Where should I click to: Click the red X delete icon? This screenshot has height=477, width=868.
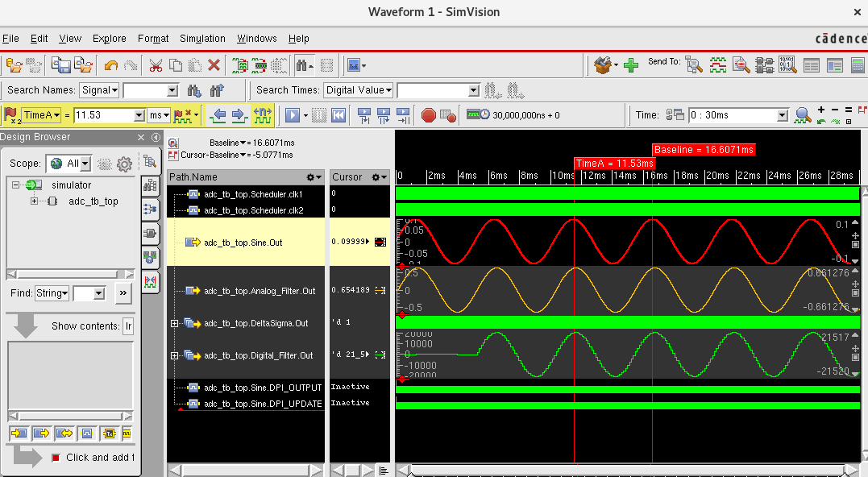click(x=214, y=65)
